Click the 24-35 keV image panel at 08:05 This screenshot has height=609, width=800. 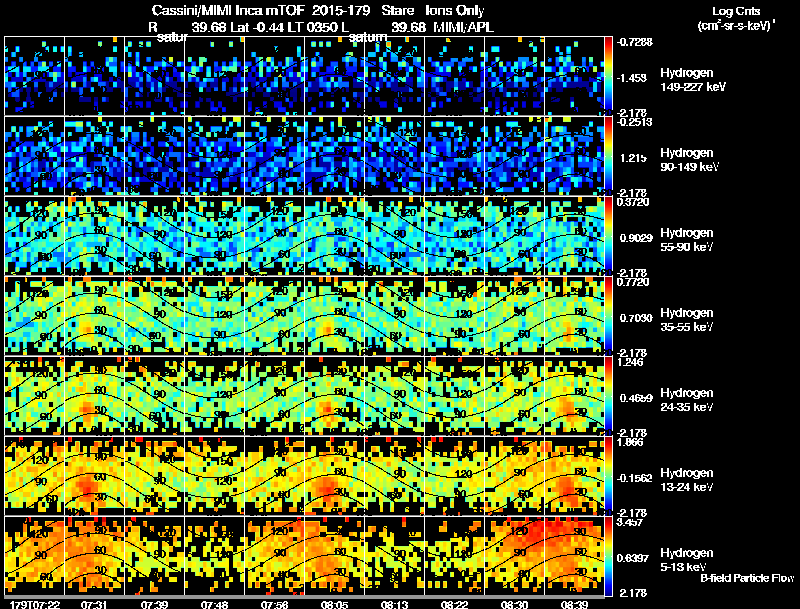[x=334, y=396]
